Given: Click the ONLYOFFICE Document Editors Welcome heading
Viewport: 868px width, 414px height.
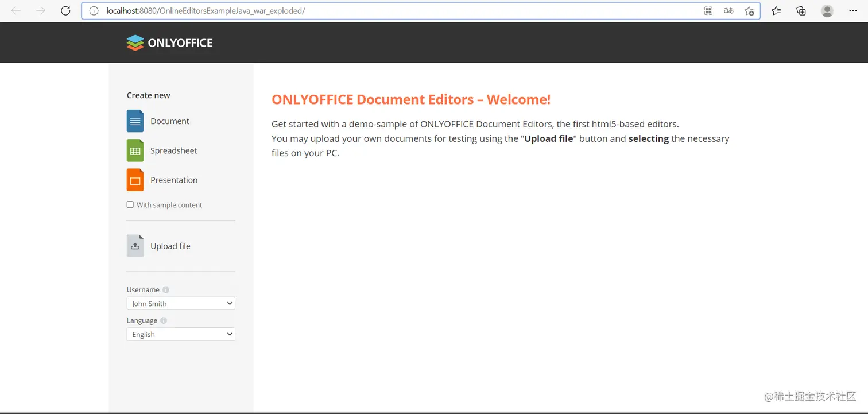Looking at the screenshot, I should point(411,99).
